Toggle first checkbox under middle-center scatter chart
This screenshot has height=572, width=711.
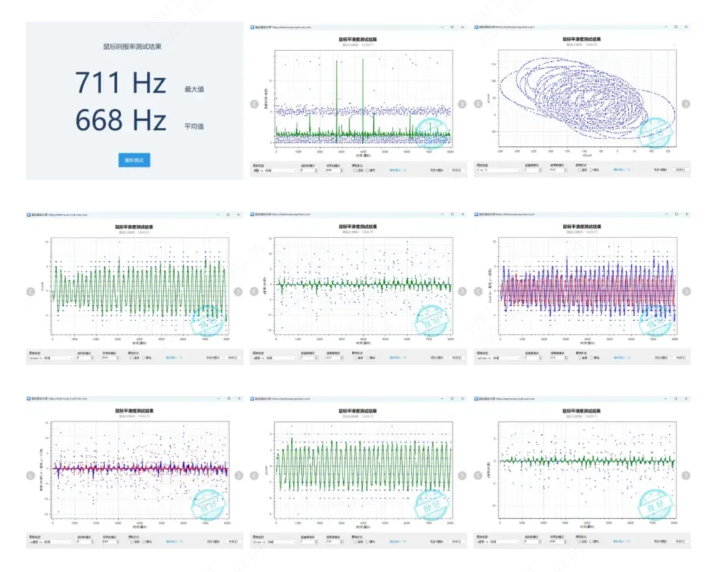coord(354,359)
